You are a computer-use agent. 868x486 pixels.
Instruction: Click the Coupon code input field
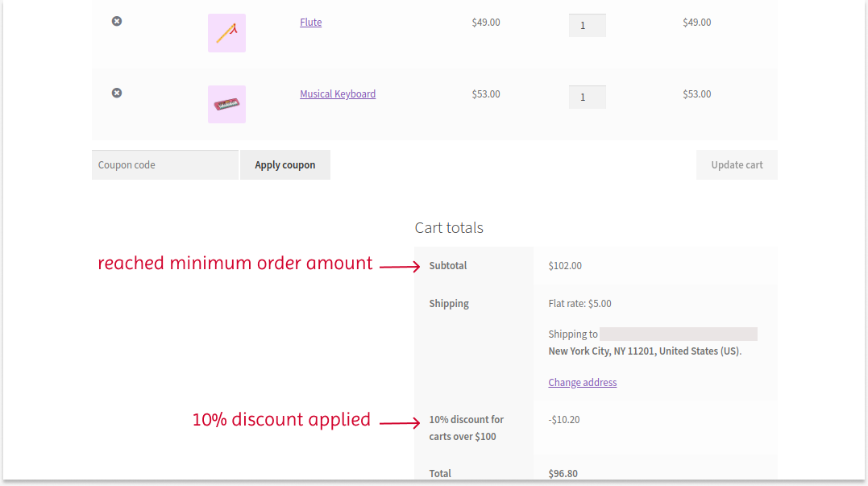[164, 164]
